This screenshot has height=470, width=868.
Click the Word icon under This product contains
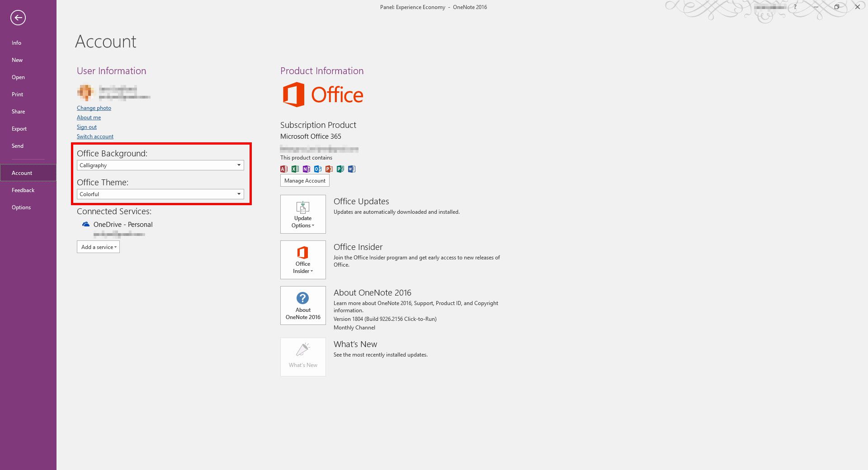(352, 169)
